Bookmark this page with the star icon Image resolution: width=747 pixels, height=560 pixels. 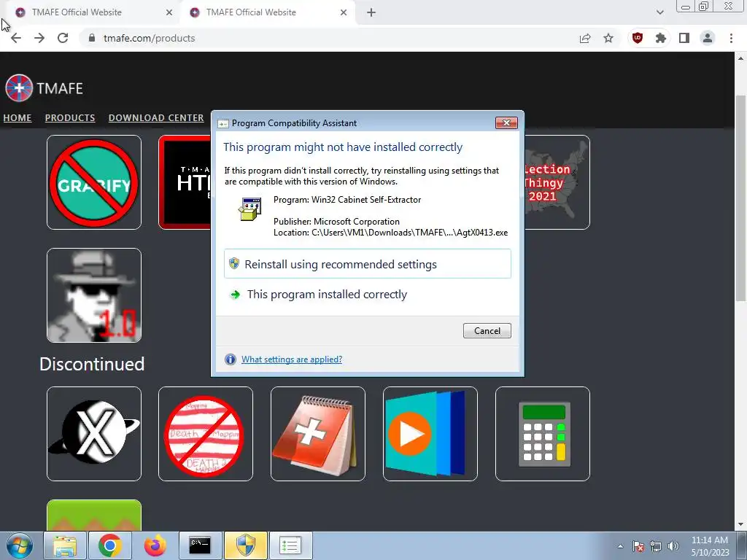tap(608, 38)
